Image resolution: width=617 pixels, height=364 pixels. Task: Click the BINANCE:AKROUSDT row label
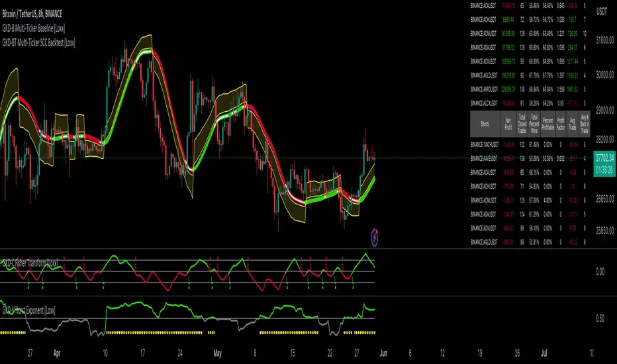[485, 89]
